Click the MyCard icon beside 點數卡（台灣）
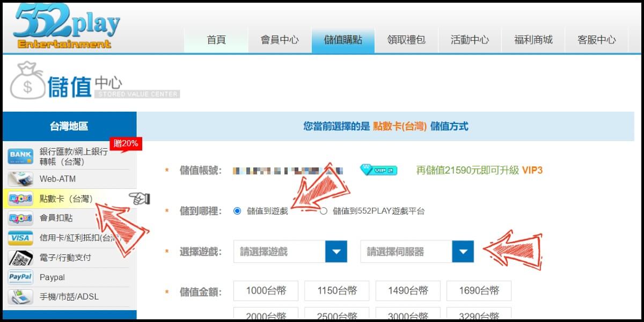 click(20, 199)
